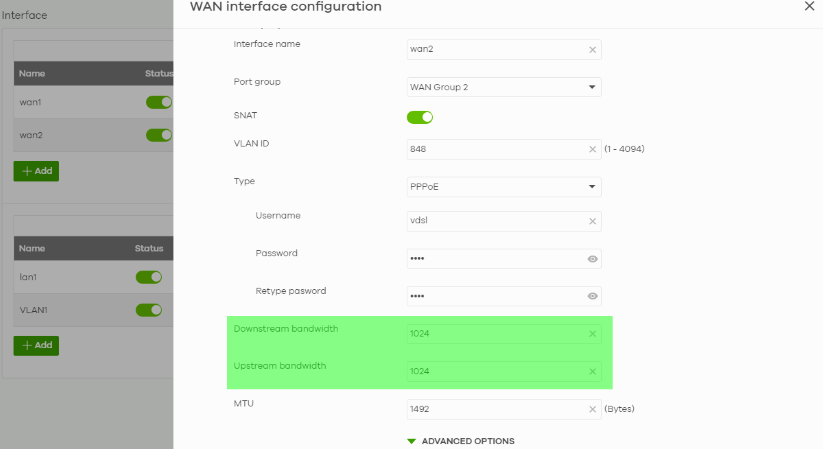Clear the VLAN ID field
823x449 pixels.
click(592, 149)
